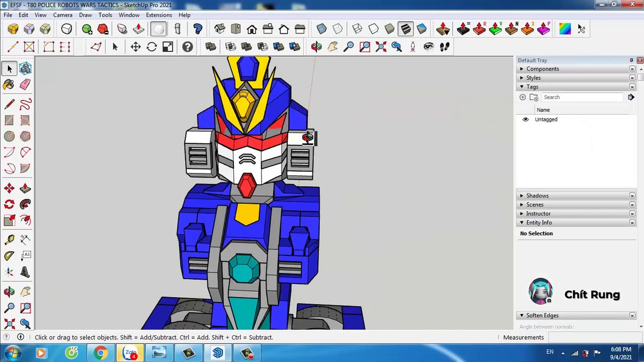
Task: Open the Tags details flyout arrow
Action: click(631, 97)
